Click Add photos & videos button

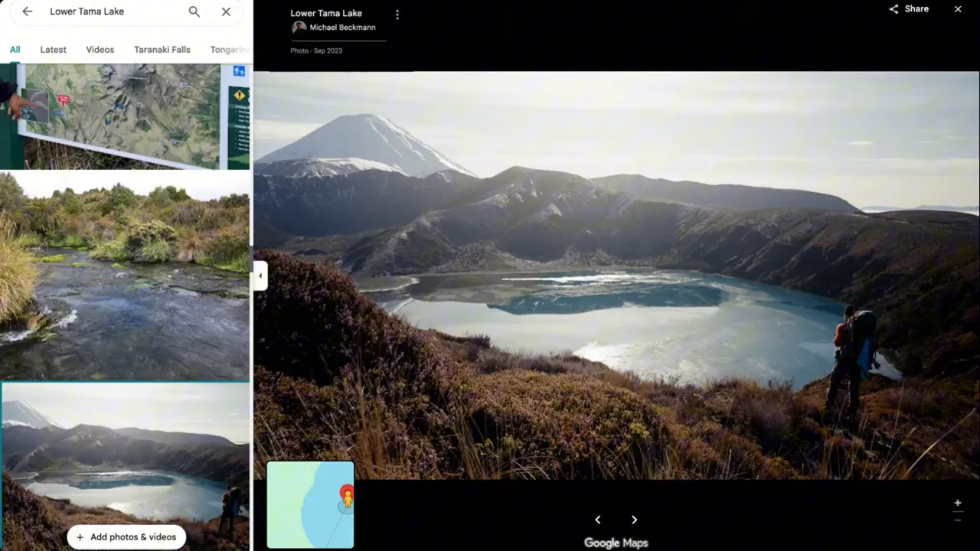126,536
